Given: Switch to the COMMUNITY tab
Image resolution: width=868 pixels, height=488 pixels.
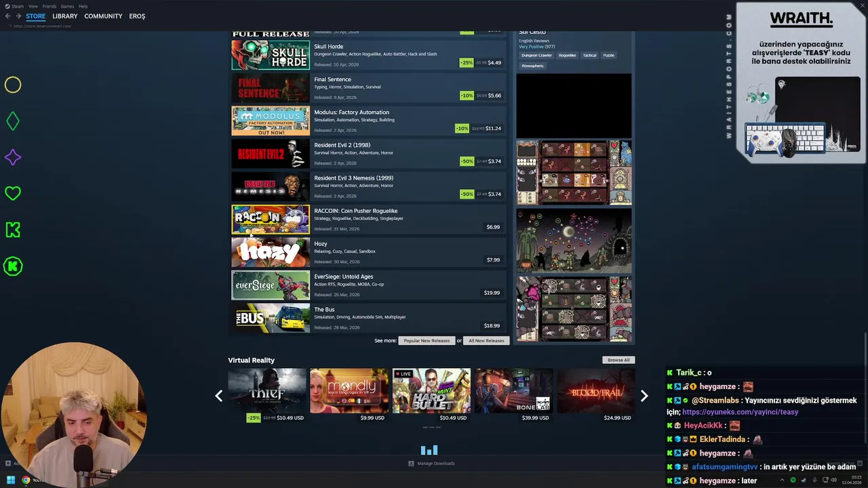Looking at the screenshot, I should (103, 16).
